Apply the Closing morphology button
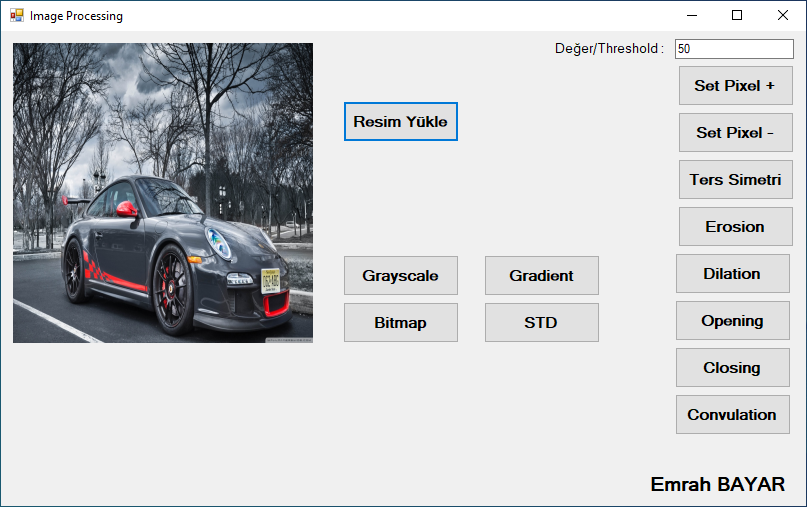Image resolution: width=807 pixels, height=507 pixels. 732,368
